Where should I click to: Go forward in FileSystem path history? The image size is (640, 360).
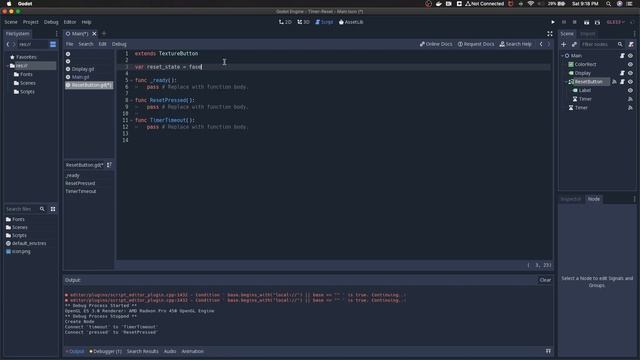pos(13,44)
